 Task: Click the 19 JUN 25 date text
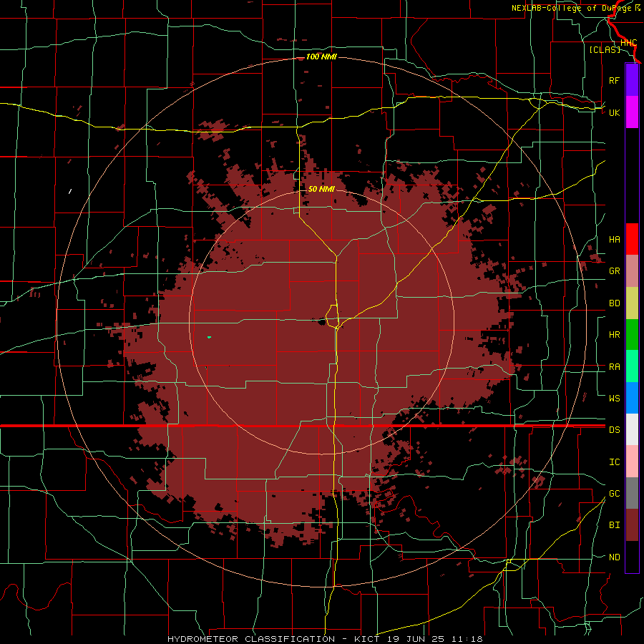pos(417,639)
